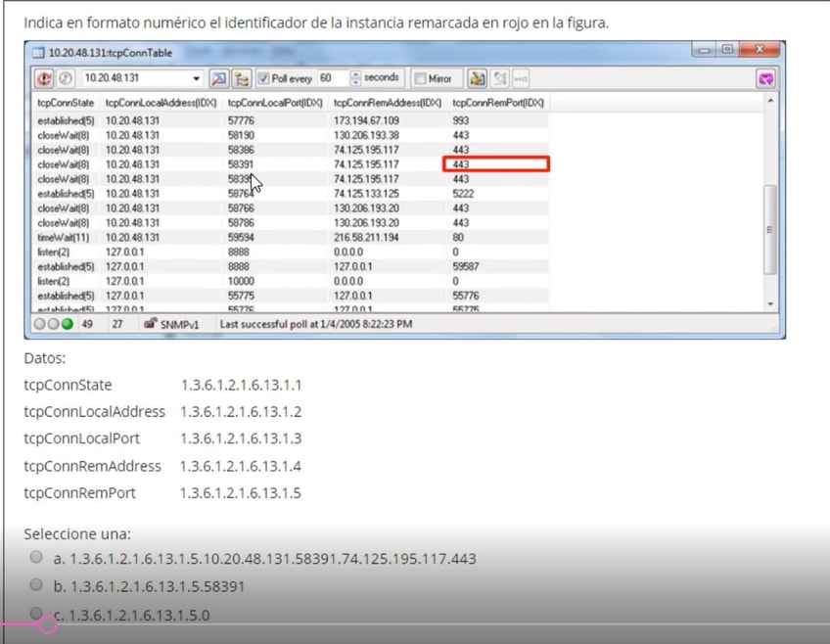
Task: Click the tcpConnTable window title icon
Action: [38, 53]
